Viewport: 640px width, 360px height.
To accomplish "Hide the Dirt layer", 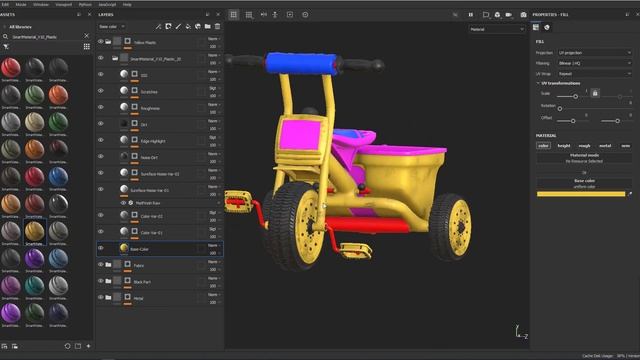I will point(100,123).
